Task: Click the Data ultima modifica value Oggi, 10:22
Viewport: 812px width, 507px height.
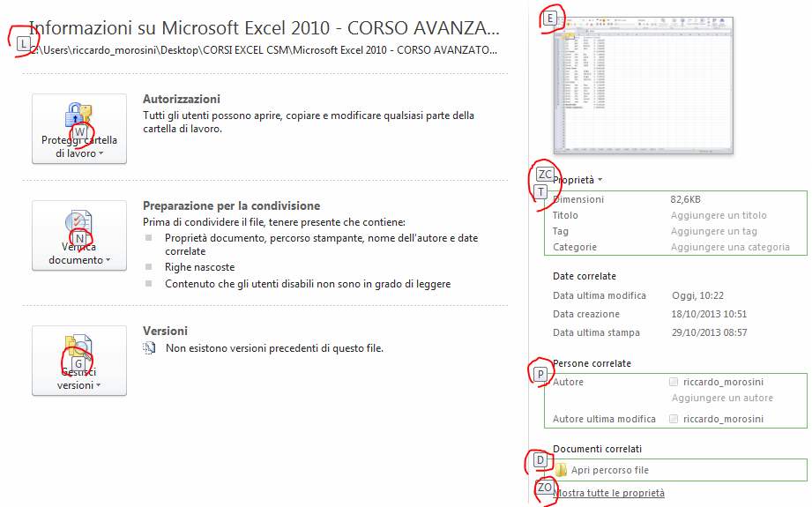Action: [697, 295]
